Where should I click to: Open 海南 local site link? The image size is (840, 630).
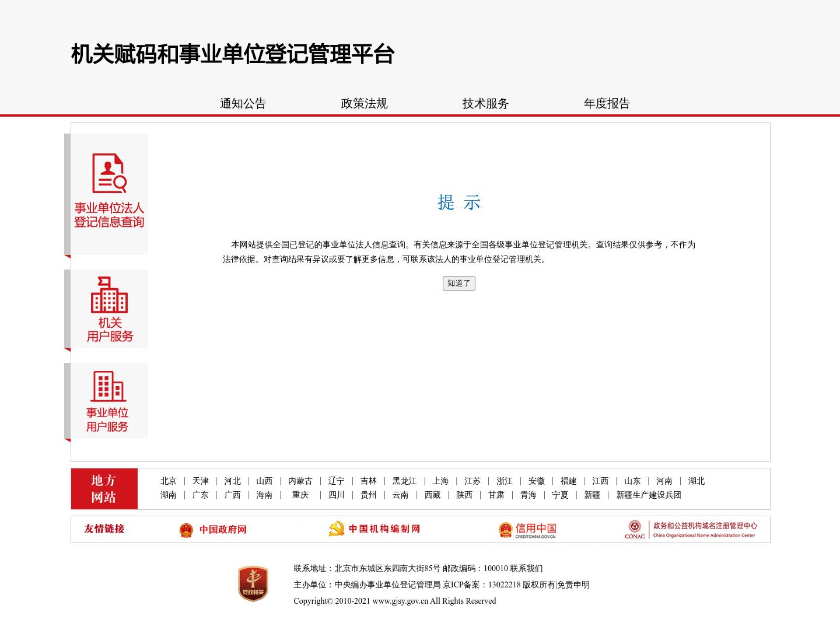(x=264, y=495)
